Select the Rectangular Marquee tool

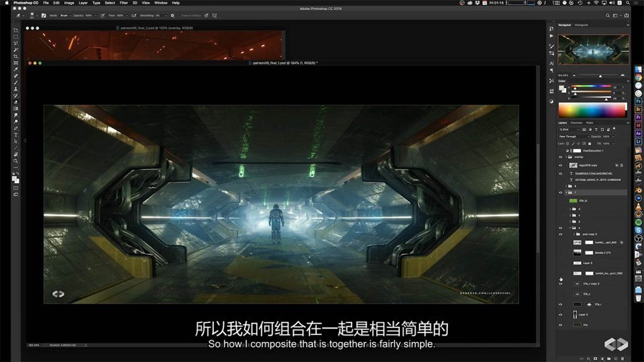16,37
